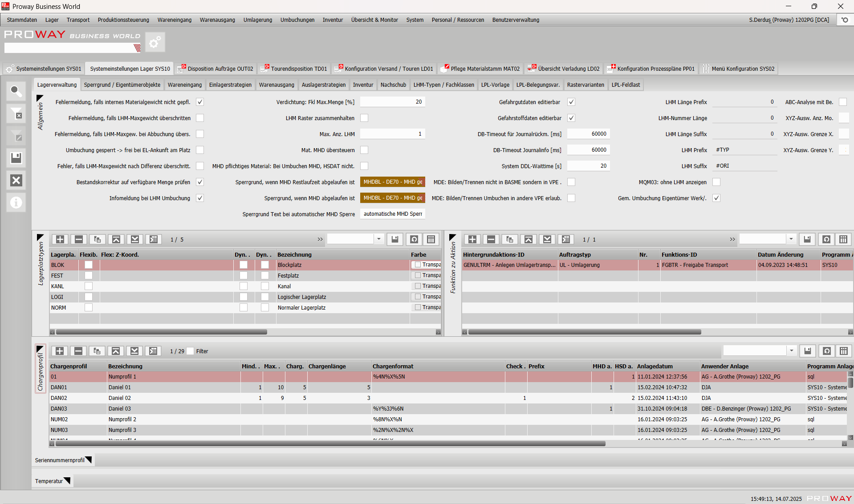Screen dimensions: 854x504
Task: Open the gear settings icon beside Proway logo
Action: [155, 42]
